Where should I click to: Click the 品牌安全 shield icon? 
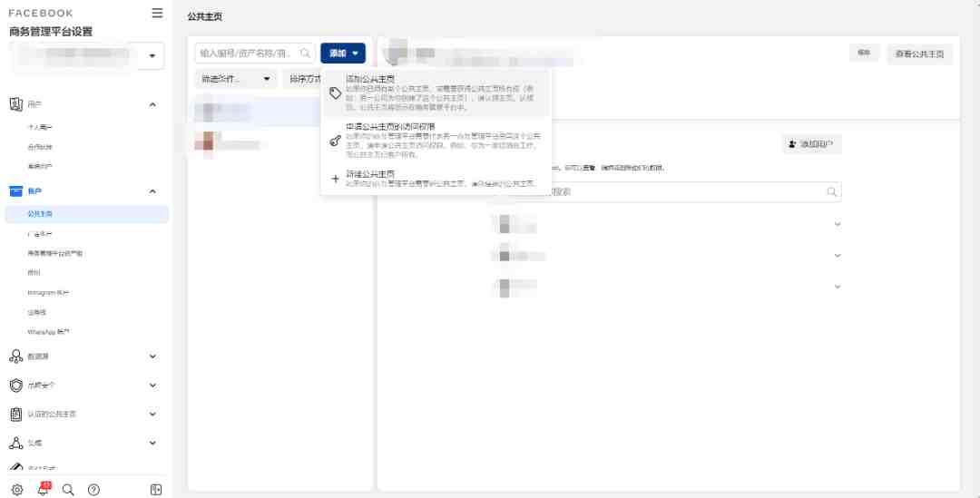16,385
